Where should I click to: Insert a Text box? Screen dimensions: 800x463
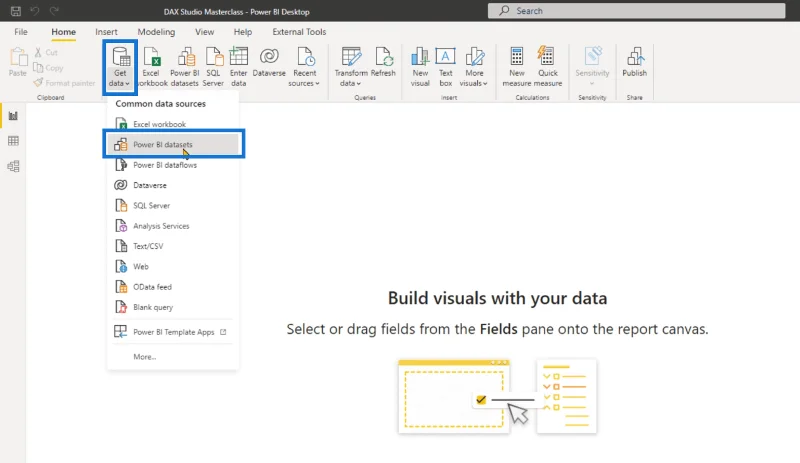pyautogui.click(x=445, y=67)
